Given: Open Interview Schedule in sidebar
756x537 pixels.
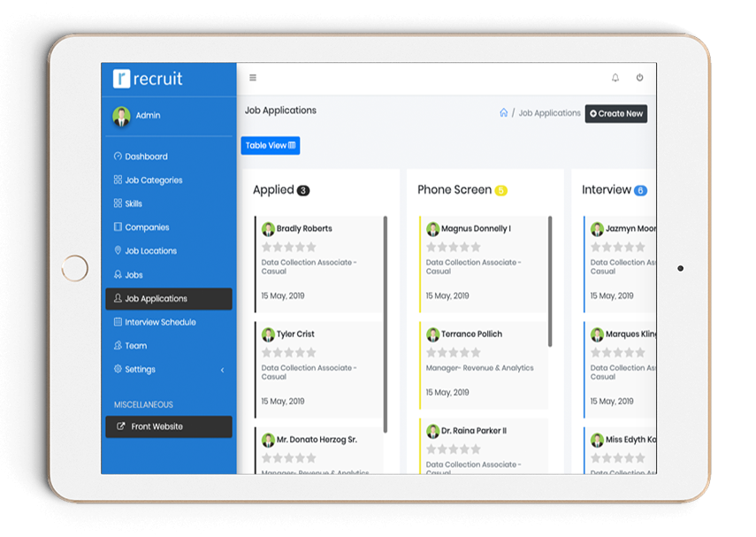Looking at the screenshot, I should coord(160,323).
